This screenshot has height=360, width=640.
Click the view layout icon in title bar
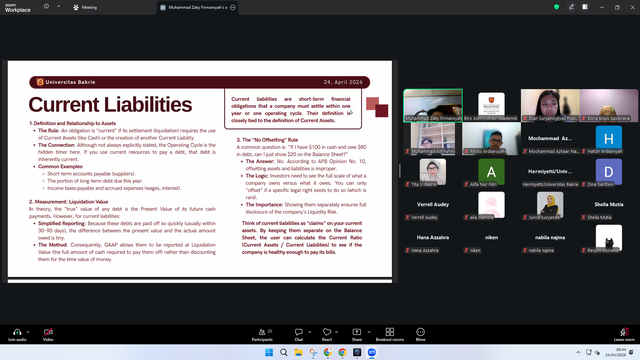click(585, 7)
